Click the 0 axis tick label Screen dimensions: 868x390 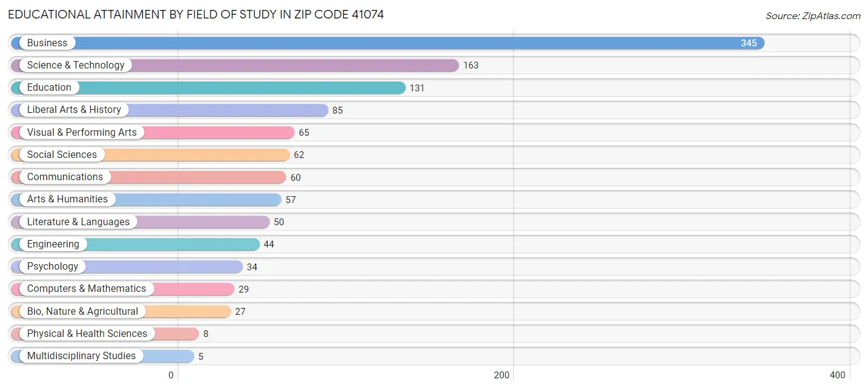(x=171, y=375)
